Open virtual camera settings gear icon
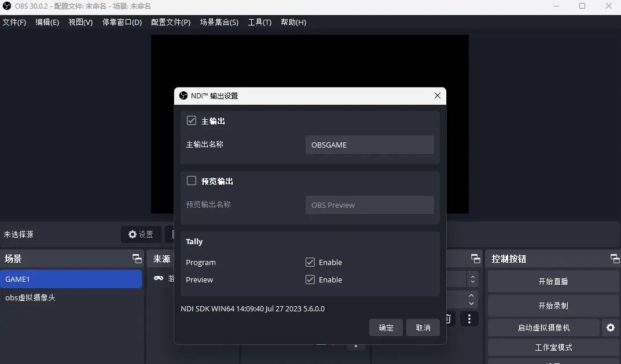Viewport: 621px width, 364px height. [611, 328]
